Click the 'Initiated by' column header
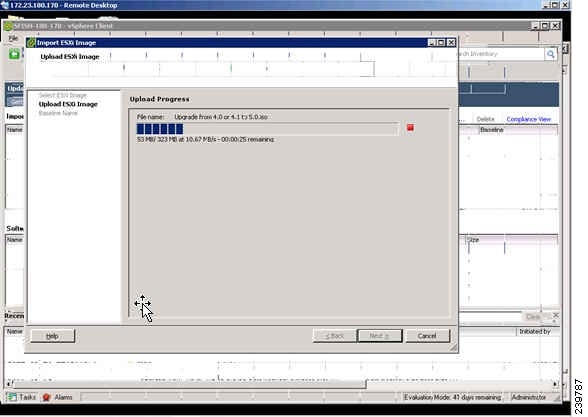 coord(538,332)
